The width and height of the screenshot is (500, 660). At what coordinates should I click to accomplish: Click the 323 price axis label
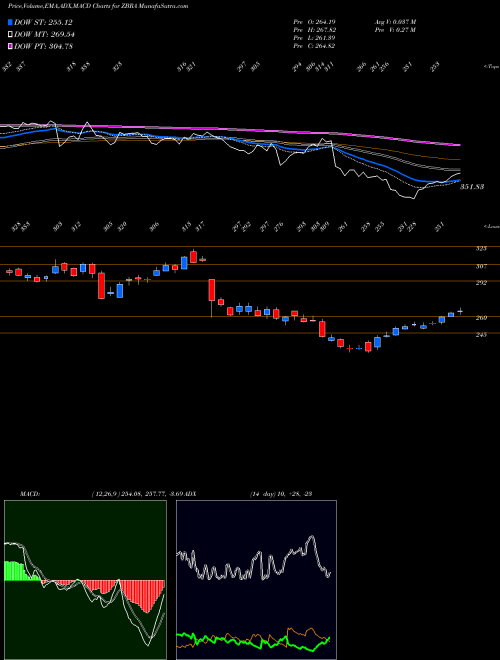(x=481, y=248)
